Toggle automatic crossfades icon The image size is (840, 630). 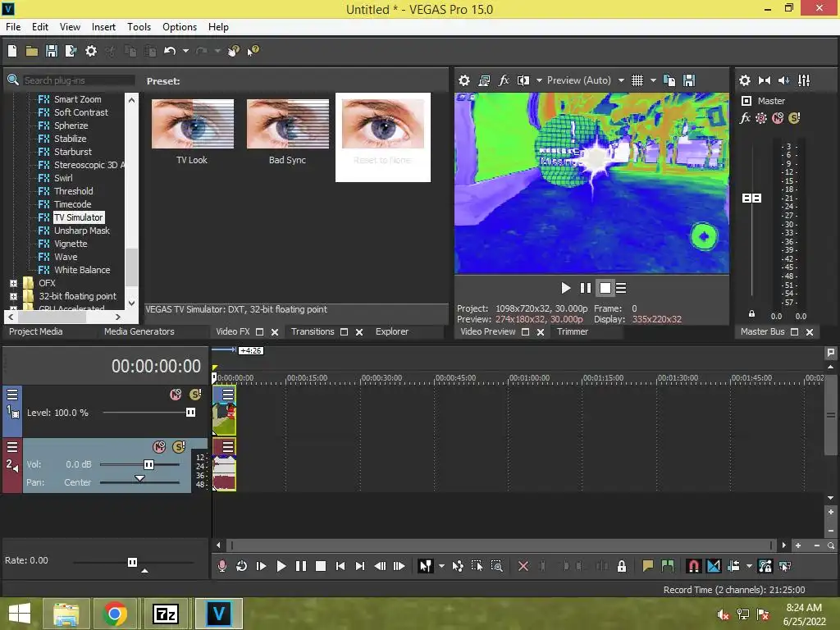pyautogui.click(x=713, y=566)
